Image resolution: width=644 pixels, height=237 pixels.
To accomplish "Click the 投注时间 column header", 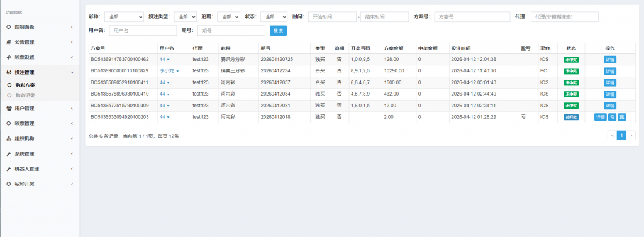I will (x=461, y=48).
